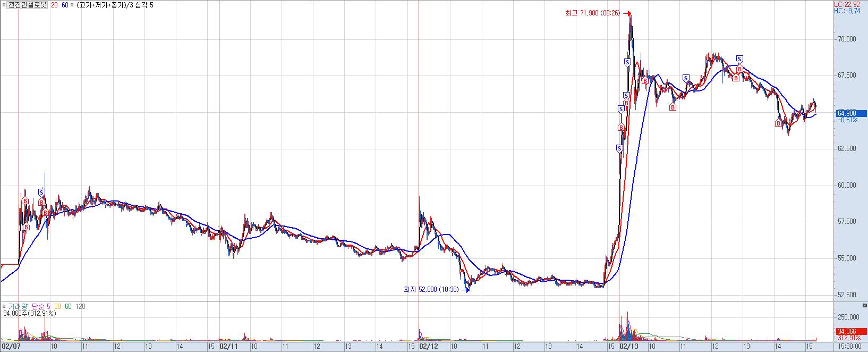Click the red 34,066 volume tag on axis
The image size is (868, 352).
852,331
